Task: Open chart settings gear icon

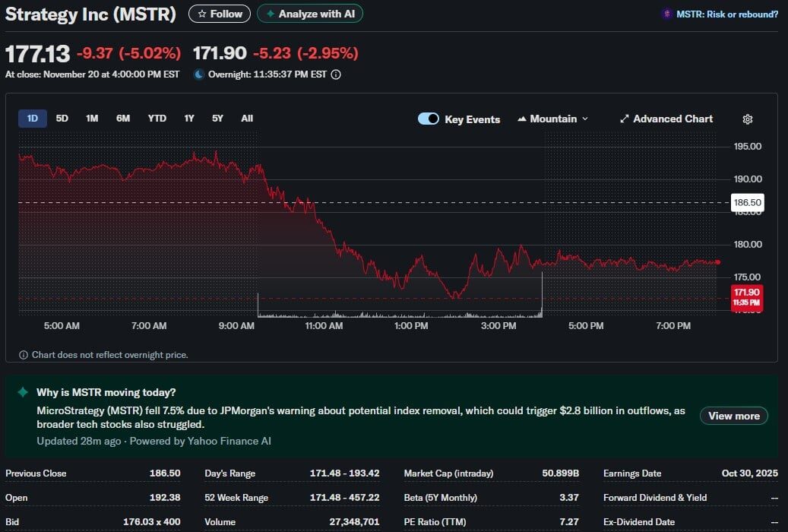Action: point(747,119)
